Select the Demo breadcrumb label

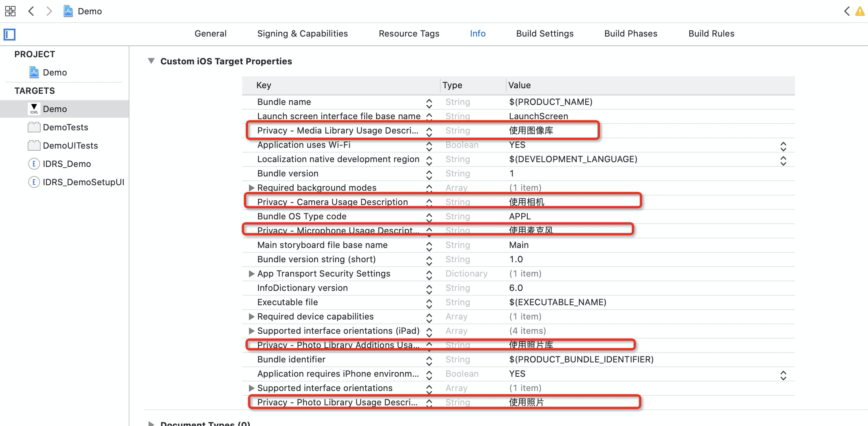tap(90, 11)
